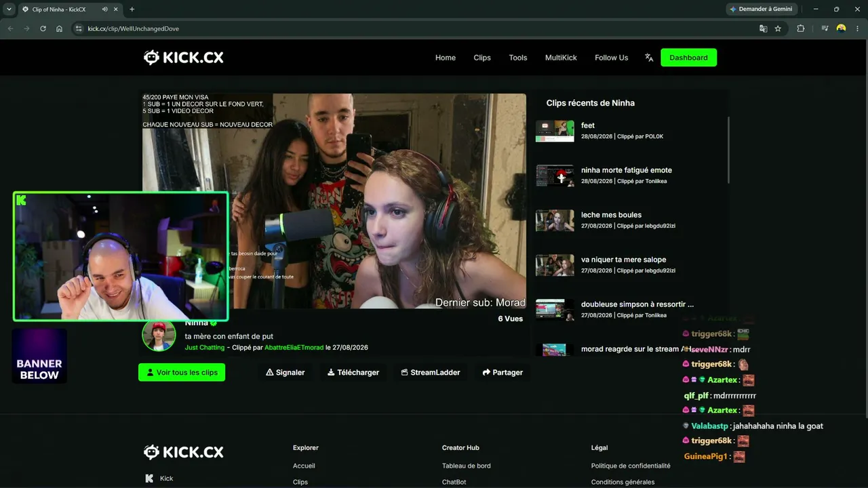Open the Tools nav item
This screenshot has width=868, height=488.
[x=518, y=58]
